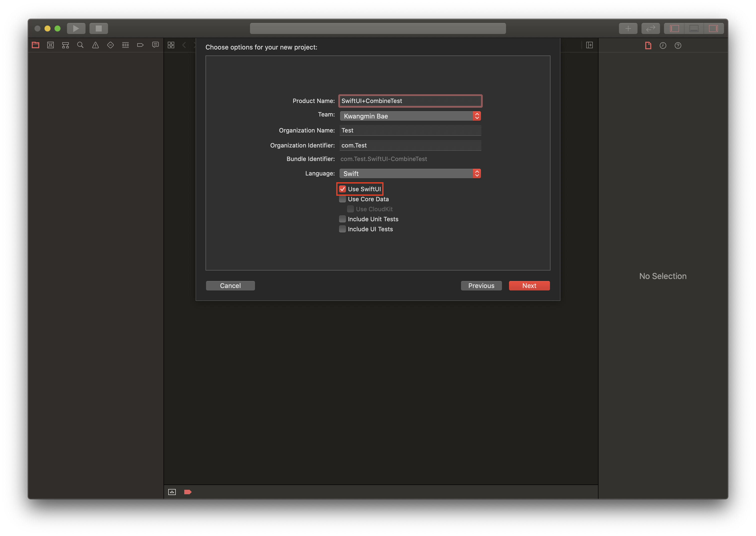Open the Team dropdown showing Kwangmin Bae
Viewport: 756px width, 536px height.
[410, 116]
